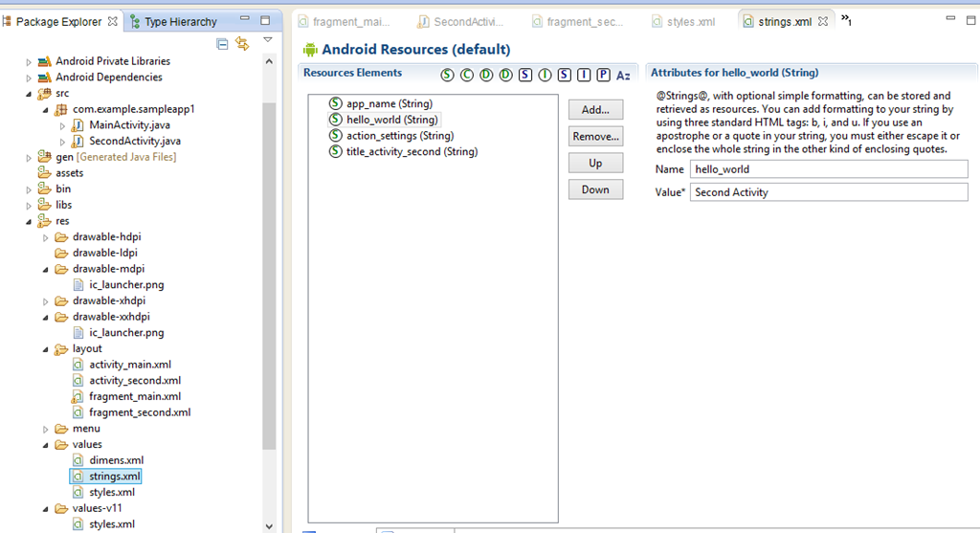Close the strings.xml editor tab
980x533 pixels.
click(x=823, y=21)
